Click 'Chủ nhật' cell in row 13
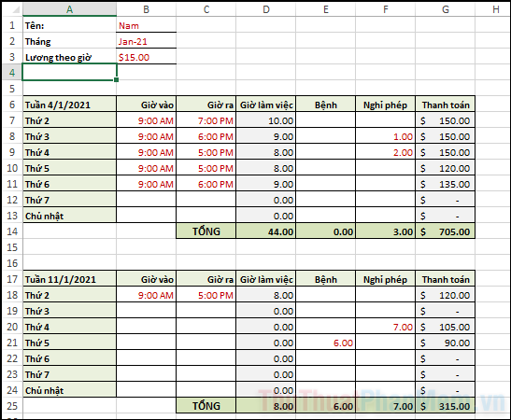This screenshot has height=420, width=511. click(69, 216)
